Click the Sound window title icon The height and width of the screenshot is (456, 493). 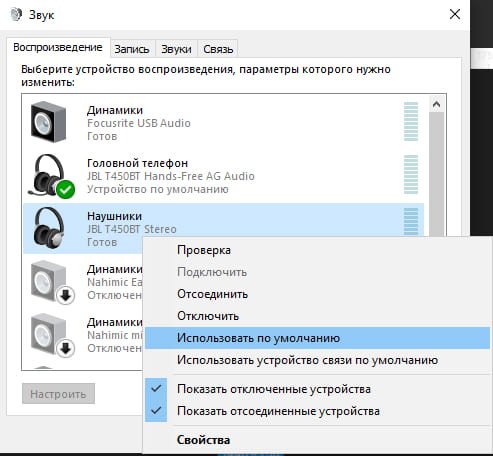(16, 15)
